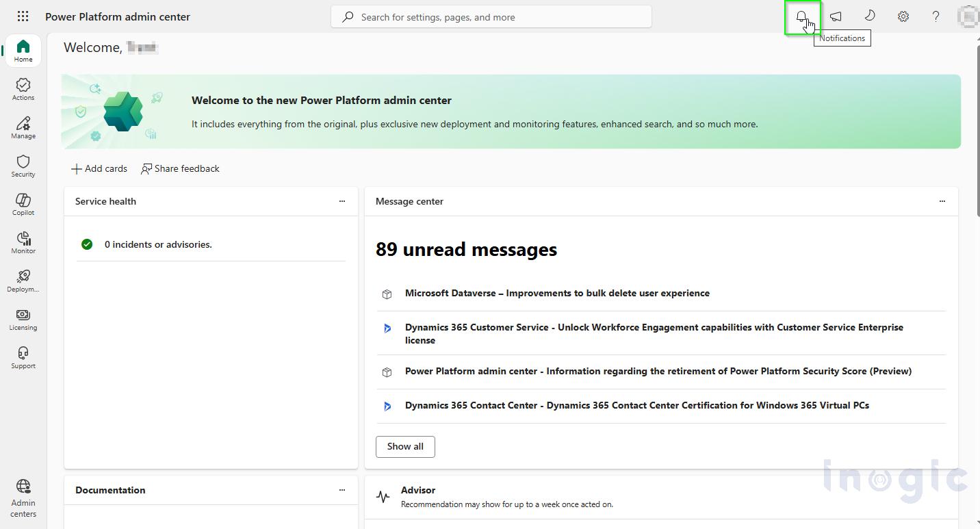Click the Add cards button
Viewport: 980px width, 529px height.
99,168
